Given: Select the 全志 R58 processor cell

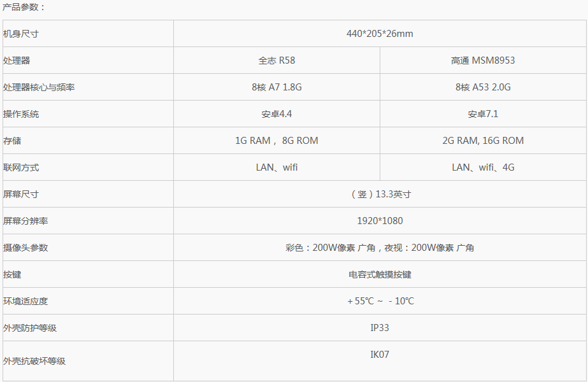Looking at the screenshot, I should coord(276,60).
